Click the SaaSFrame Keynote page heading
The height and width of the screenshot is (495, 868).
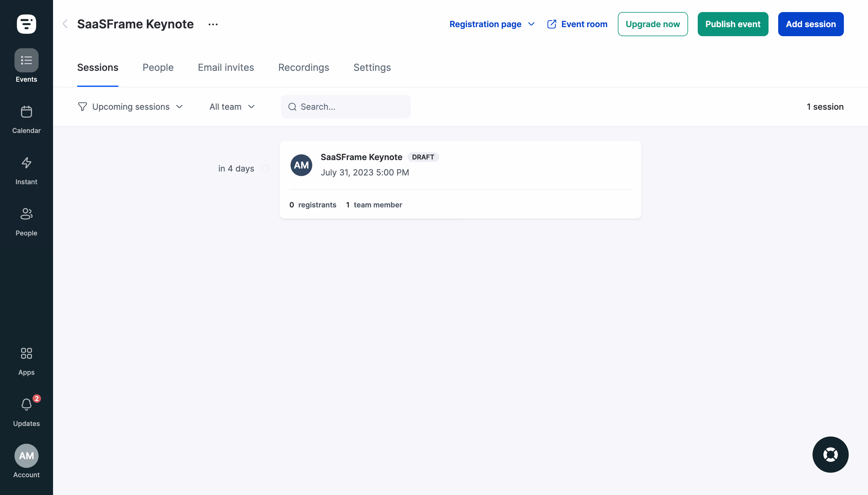(x=135, y=24)
